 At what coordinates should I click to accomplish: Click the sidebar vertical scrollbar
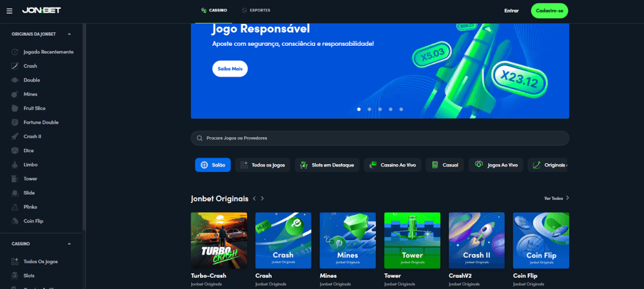[84, 126]
